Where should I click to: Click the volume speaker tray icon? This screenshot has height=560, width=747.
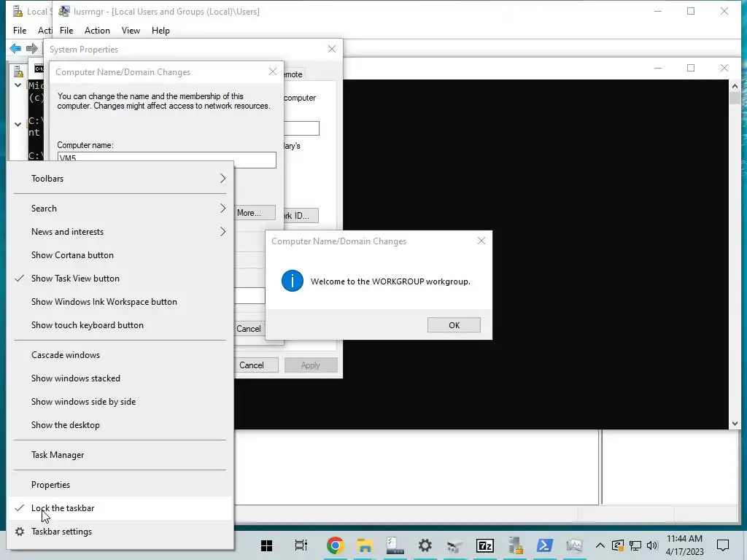[x=652, y=545]
